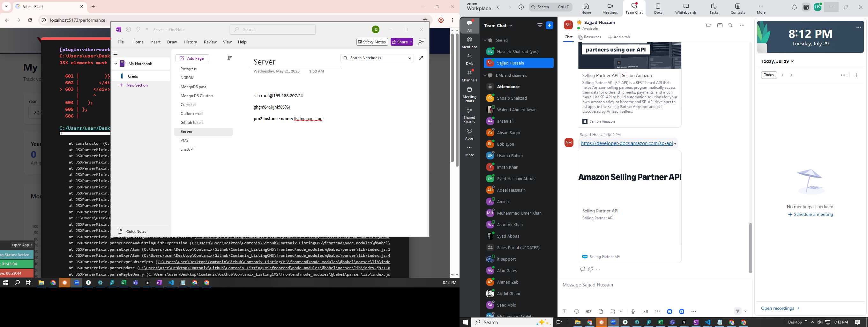Viewport: 868px width, 327px height.
Task: Open Meeting chats in Zoom sidebar
Action: tap(469, 95)
